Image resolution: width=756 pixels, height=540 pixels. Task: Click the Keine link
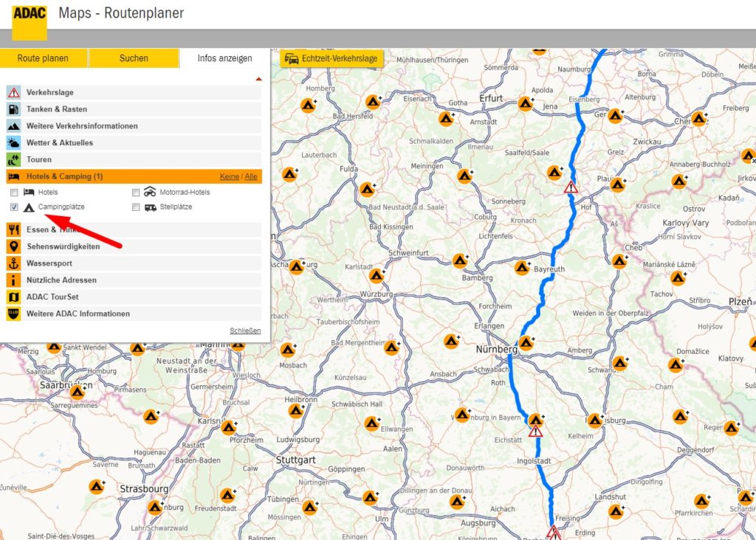point(230,177)
